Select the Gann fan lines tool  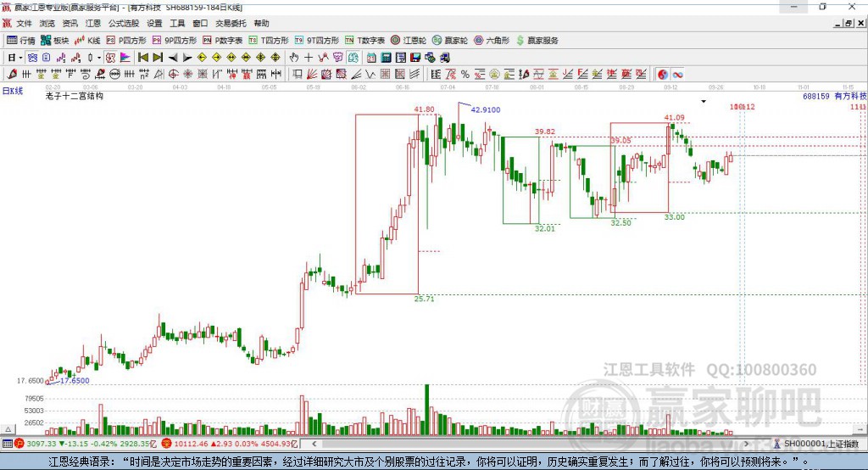(312, 75)
